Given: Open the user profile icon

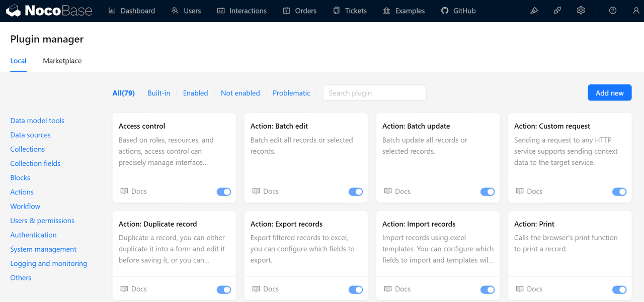Looking at the screenshot, I should click(636, 11).
